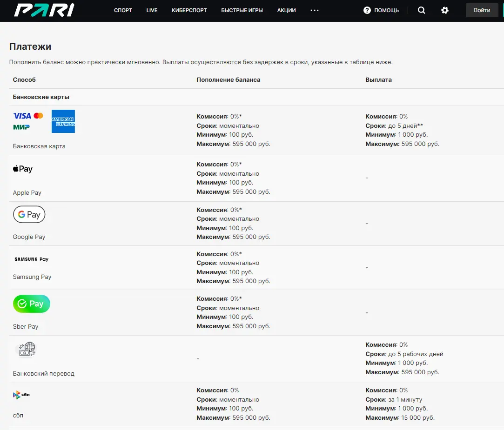Screen dimensions: 504x430
Task: Expand the three-dots more menu
Action: (315, 10)
